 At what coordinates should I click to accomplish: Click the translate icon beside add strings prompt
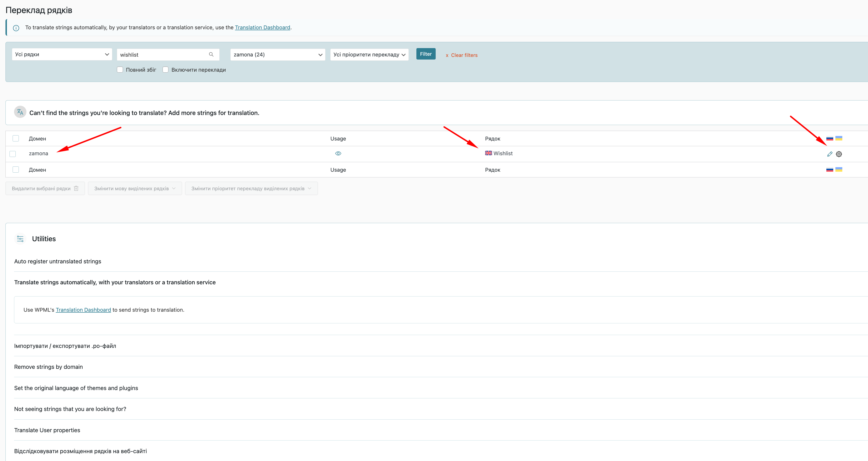pos(20,112)
